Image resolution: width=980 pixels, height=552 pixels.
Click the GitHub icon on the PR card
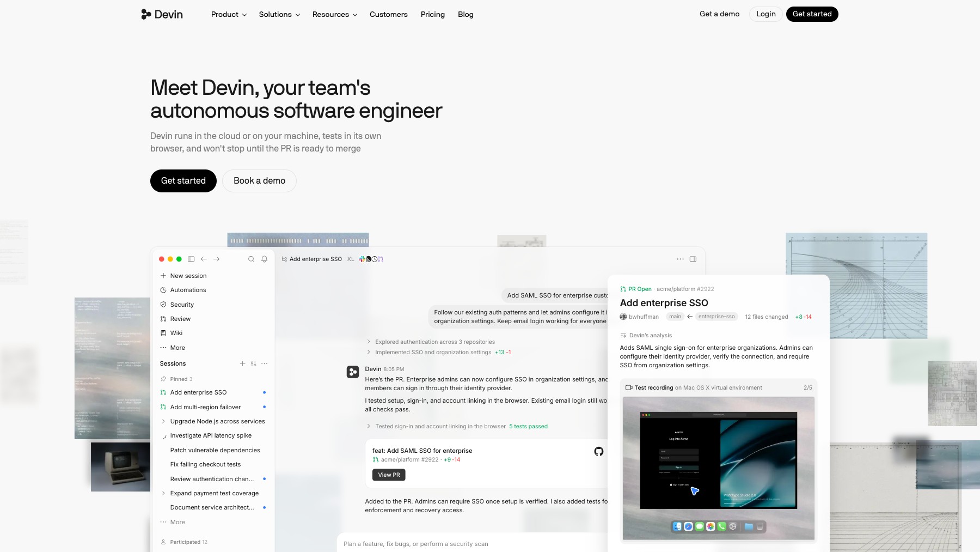pos(599,451)
